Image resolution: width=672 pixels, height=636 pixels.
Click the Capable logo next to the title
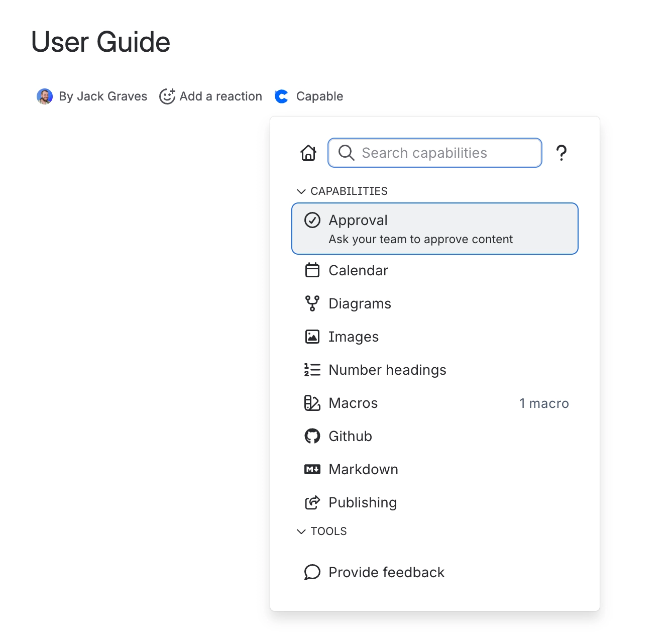click(281, 96)
